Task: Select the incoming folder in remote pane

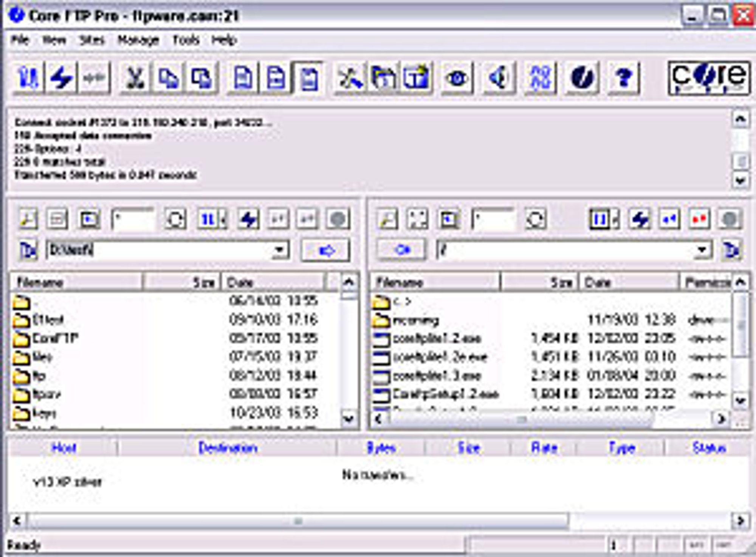Action: click(x=405, y=321)
